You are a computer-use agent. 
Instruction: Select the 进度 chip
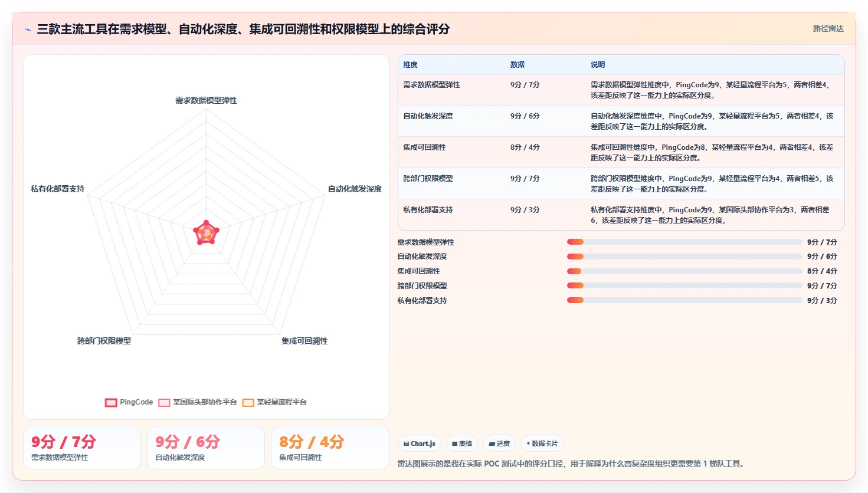click(x=499, y=443)
